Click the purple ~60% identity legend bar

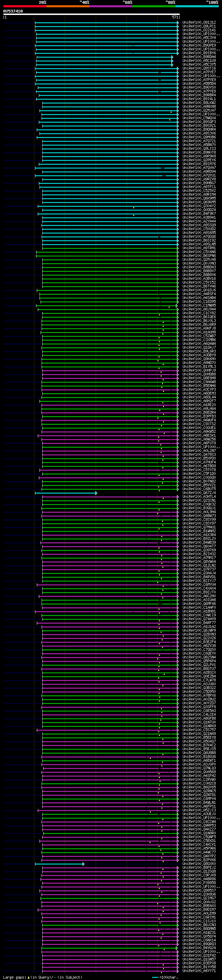[111, 6]
